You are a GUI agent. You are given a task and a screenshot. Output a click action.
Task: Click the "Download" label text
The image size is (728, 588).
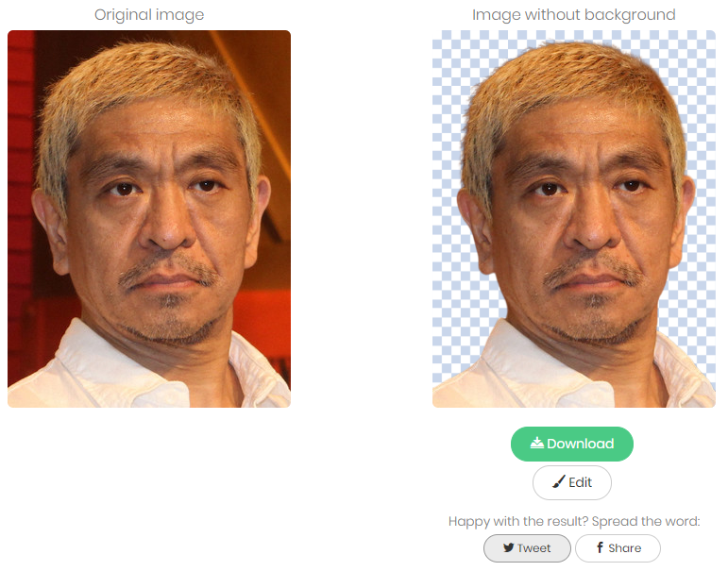coord(581,444)
